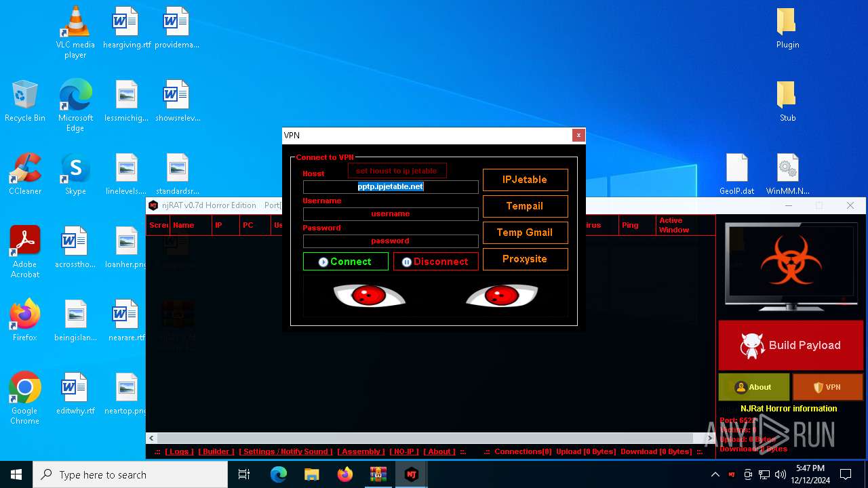Click the Windows search box on taskbar

[130, 474]
